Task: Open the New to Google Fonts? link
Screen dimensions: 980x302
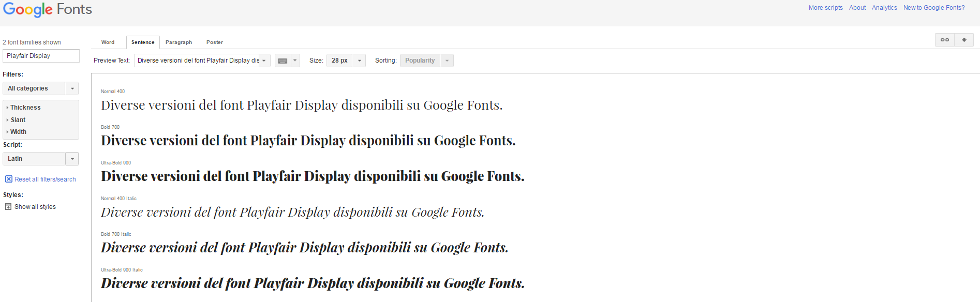Action: pyautogui.click(x=934, y=8)
